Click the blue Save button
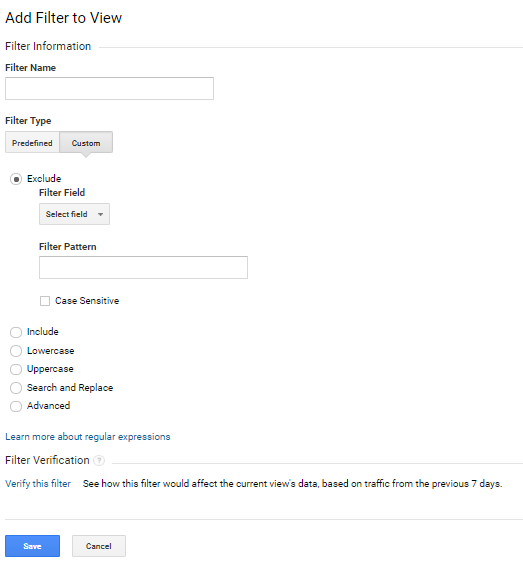This screenshot has width=523, height=578. (x=32, y=546)
